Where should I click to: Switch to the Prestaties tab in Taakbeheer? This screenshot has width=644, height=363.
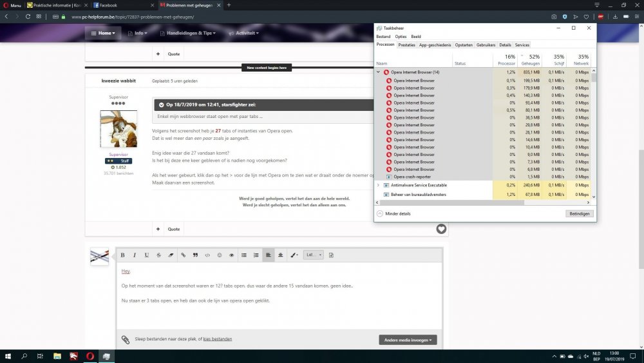pos(406,44)
